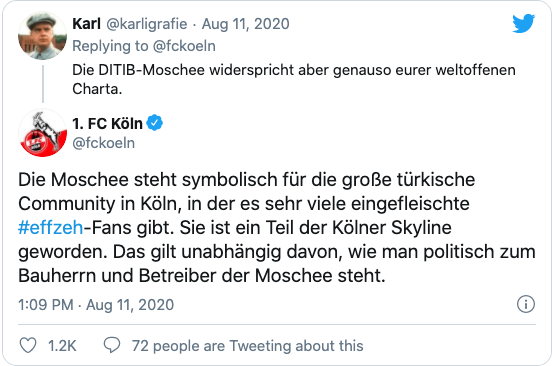Click the Karl display name
This screenshot has height=366, width=552.
[86, 24]
